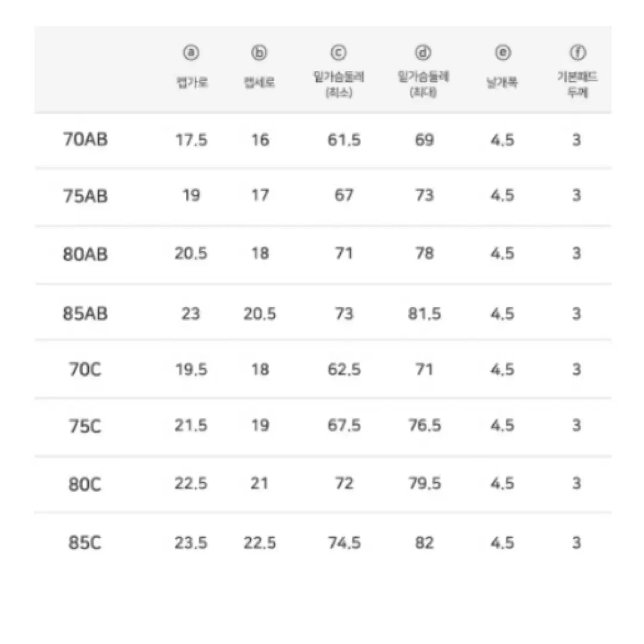Viewport: 644px width, 644px height.
Task: Click the 컵가로 column header text
Action: point(192,83)
